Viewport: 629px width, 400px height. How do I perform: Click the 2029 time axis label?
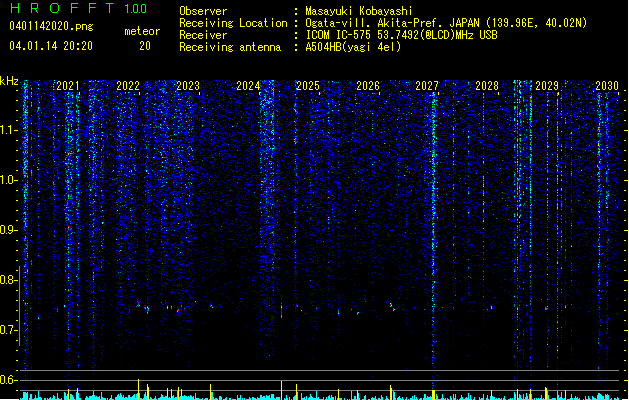547,86
